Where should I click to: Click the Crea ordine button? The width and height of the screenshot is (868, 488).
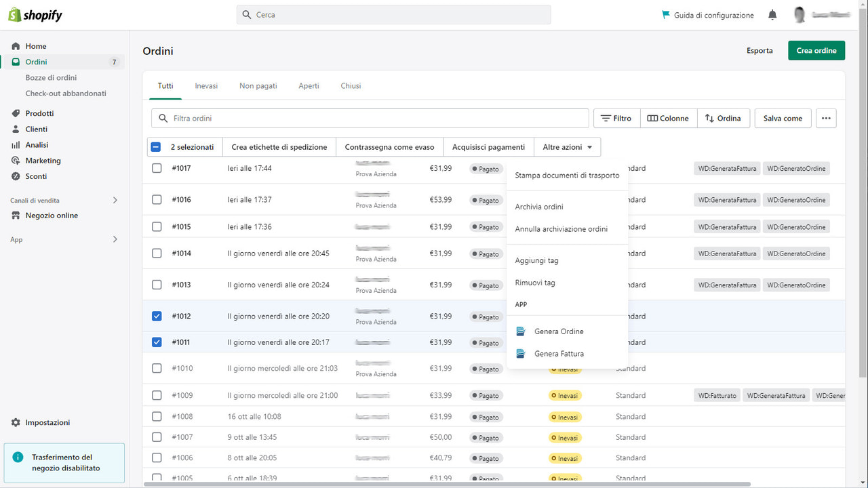816,51
